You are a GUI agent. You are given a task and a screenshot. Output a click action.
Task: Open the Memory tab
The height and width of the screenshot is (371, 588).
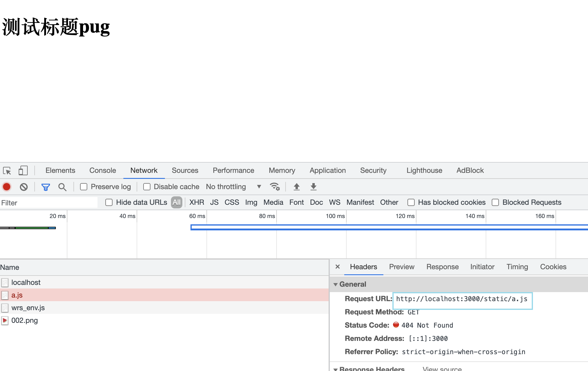pyautogui.click(x=282, y=170)
